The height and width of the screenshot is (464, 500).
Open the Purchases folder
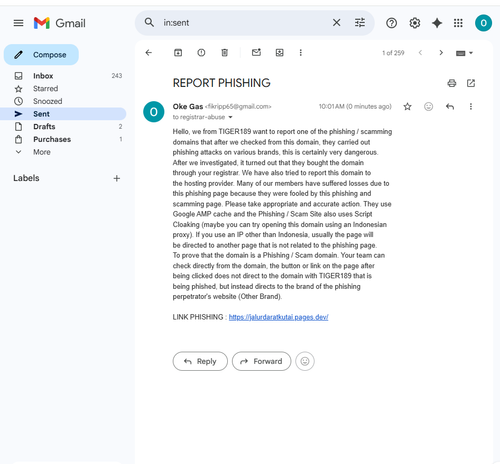(x=63, y=139)
